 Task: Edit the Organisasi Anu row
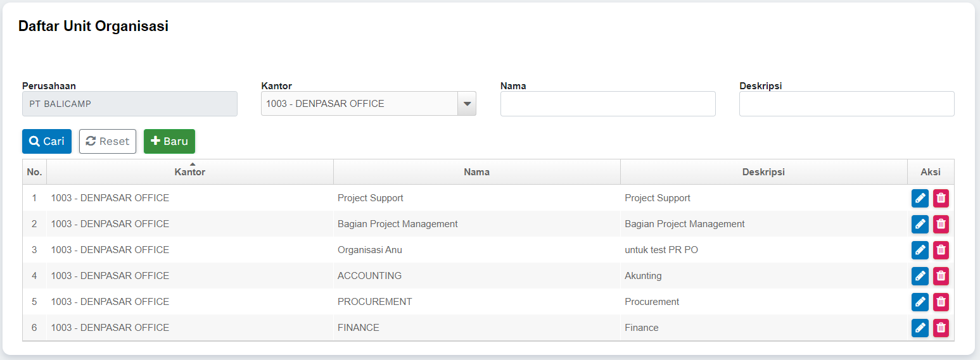coord(920,250)
